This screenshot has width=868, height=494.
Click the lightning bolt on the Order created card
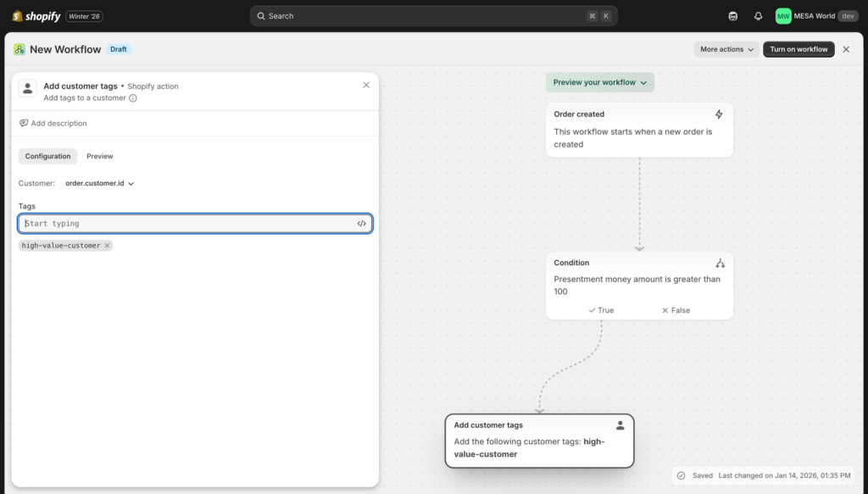(718, 114)
